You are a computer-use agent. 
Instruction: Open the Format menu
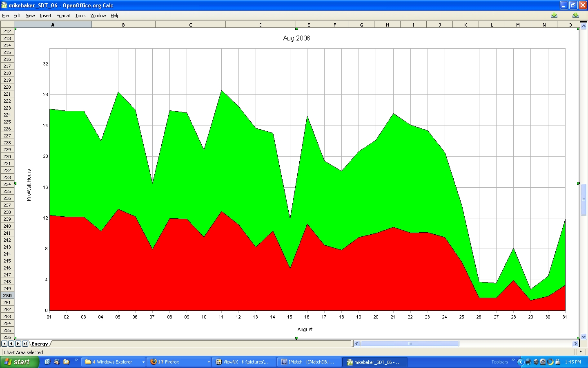63,16
